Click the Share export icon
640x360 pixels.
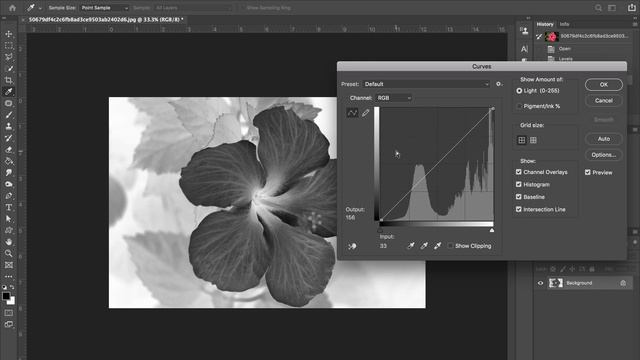[x=632, y=7]
